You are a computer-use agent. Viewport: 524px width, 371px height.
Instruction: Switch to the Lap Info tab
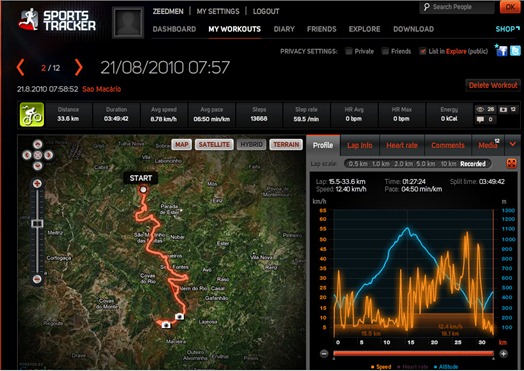360,145
